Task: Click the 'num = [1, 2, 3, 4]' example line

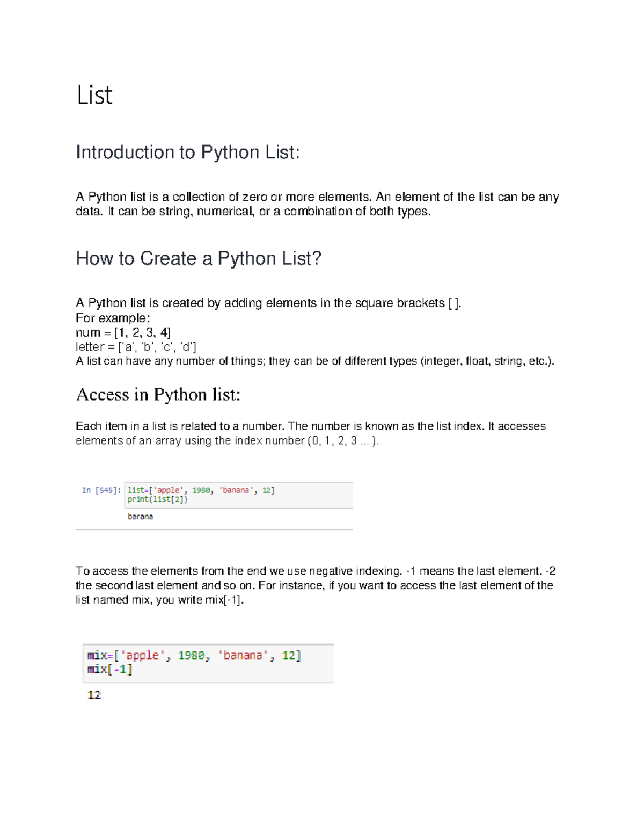Action: pyautogui.click(x=123, y=332)
